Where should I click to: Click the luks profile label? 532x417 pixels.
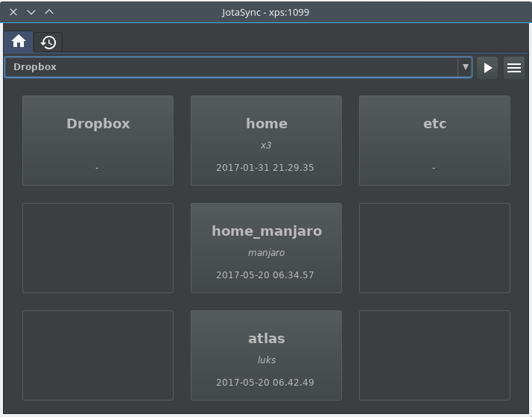point(267,360)
